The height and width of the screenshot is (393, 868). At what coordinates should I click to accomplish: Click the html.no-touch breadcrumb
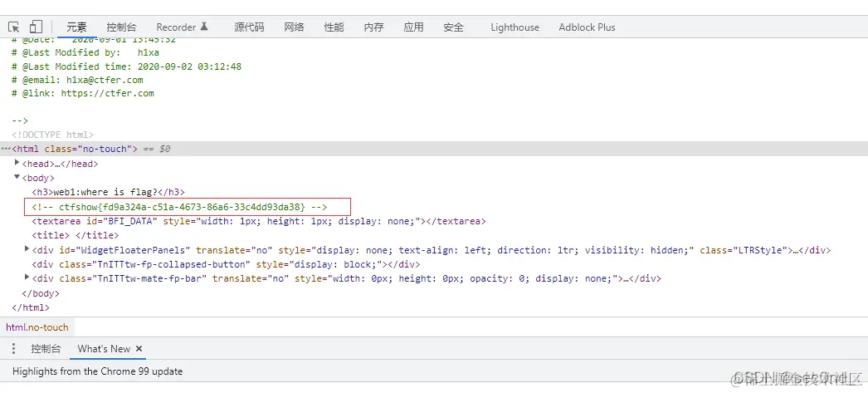[x=37, y=327]
